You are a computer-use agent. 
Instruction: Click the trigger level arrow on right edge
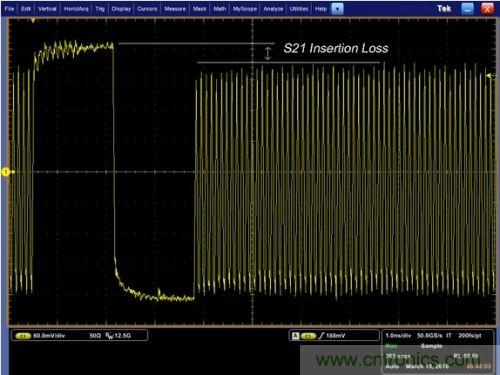pos(490,76)
